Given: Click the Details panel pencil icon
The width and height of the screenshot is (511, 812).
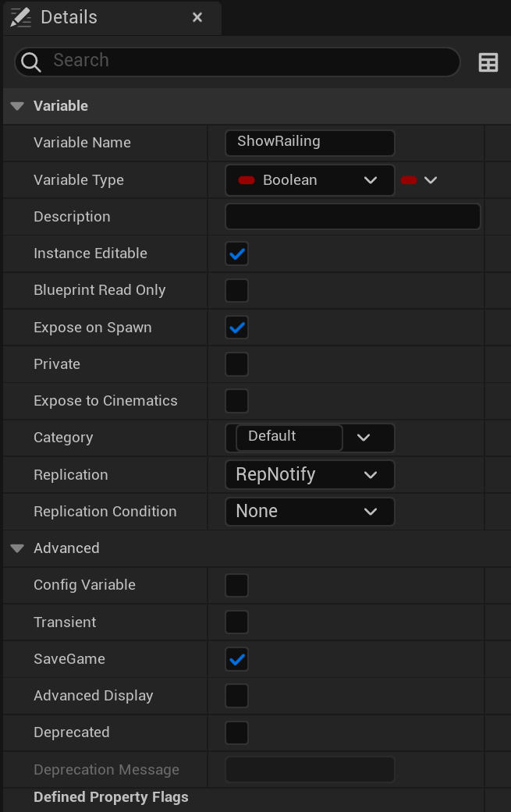Looking at the screenshot, I should tap(21, 17).
